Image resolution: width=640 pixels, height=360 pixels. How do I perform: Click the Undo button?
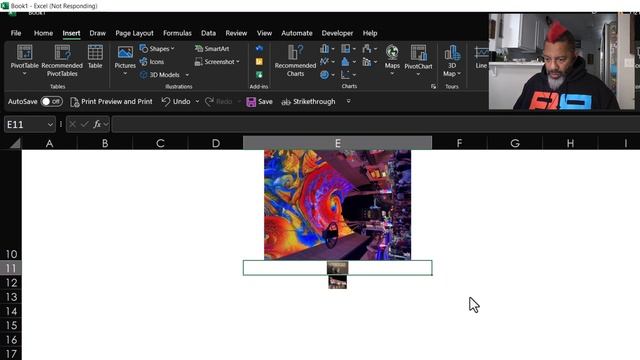176,102
